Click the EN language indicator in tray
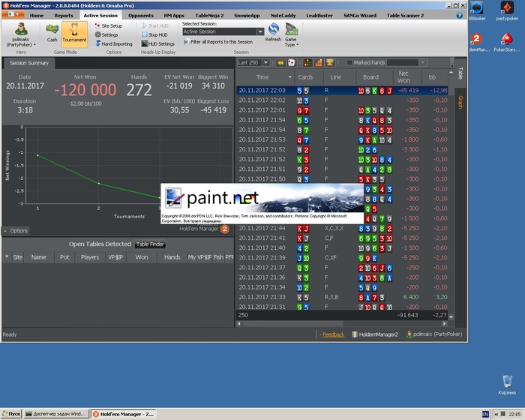 [x=485, y=414]
